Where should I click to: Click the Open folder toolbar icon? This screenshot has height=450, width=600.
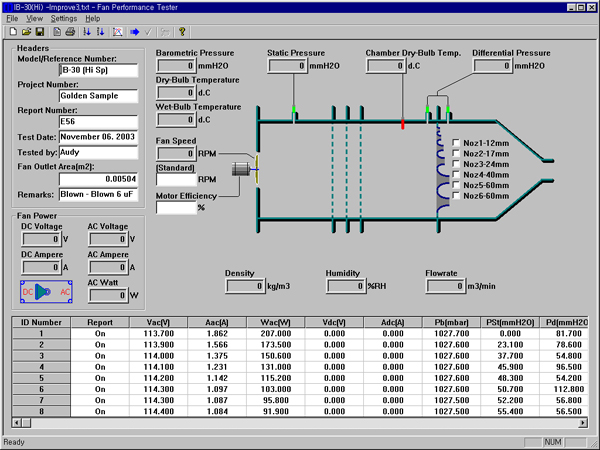(x=25, y=32)
